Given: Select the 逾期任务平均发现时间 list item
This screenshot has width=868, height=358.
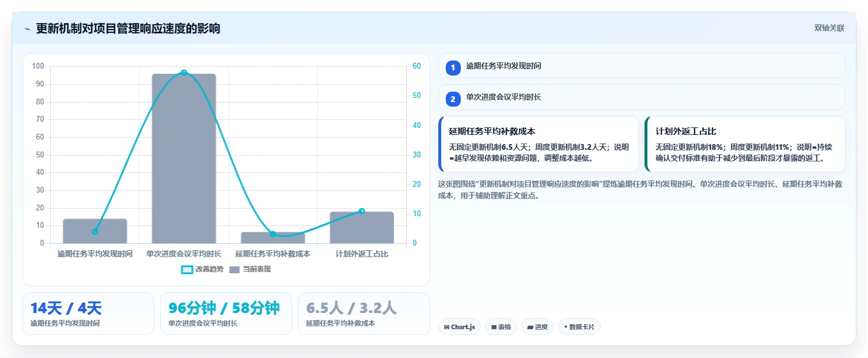Looking at the screenshot, I should point(642,66).
